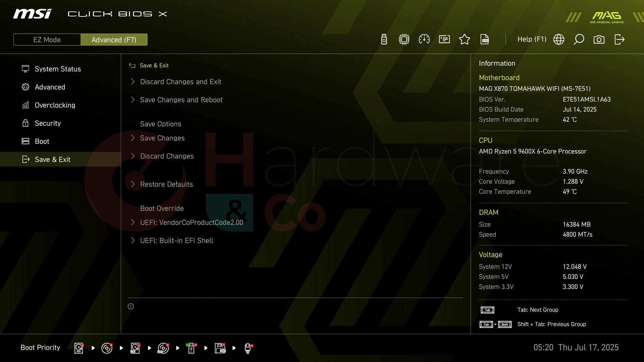Click the info circle icon below the divider

pyautogui.click(x=131, y=306)
